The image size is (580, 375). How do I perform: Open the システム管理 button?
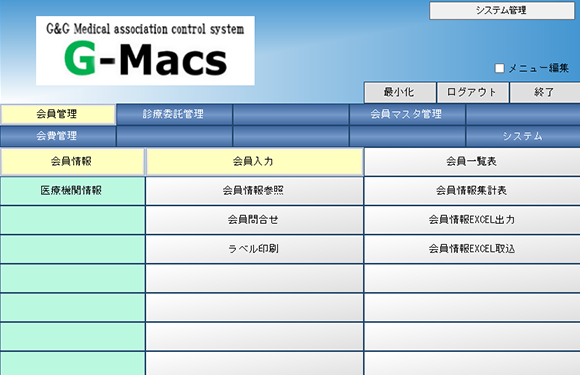(x=502, y=10)
